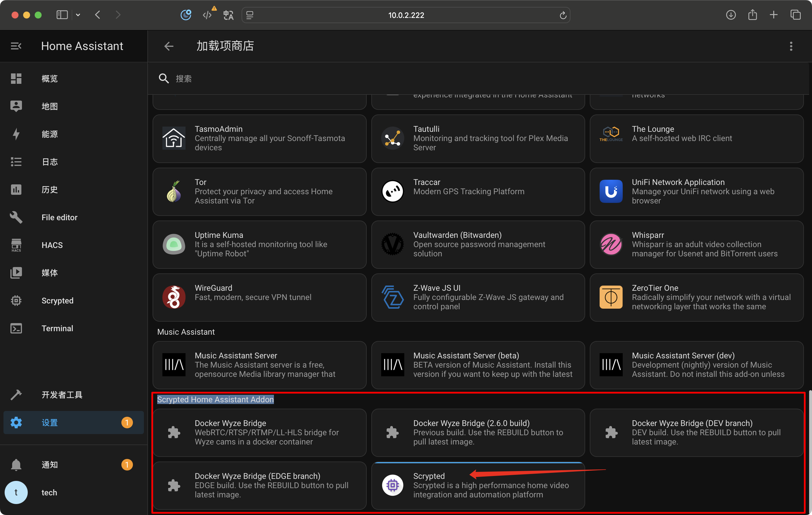The width and height of the screenshot is (812, 515).
Task: Click the 'Music Assistant' section heading
Action: click(x=186, y=332)
